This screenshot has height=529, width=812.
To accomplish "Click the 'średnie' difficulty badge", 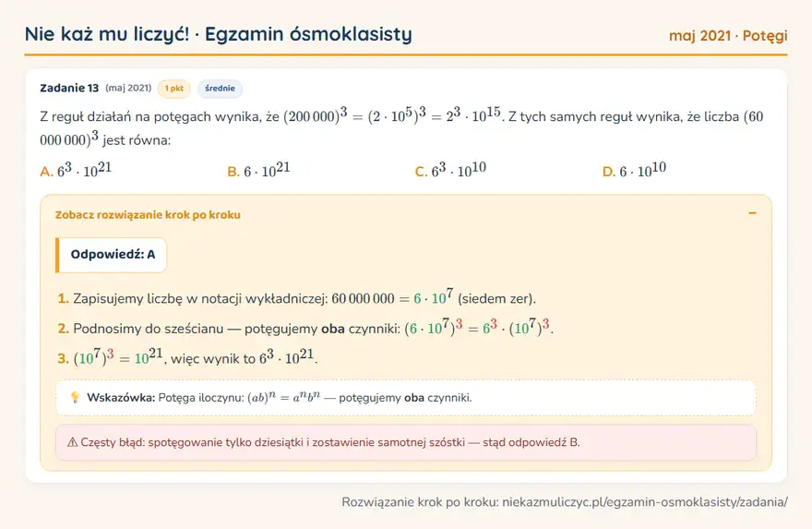I will coord(220,89).
